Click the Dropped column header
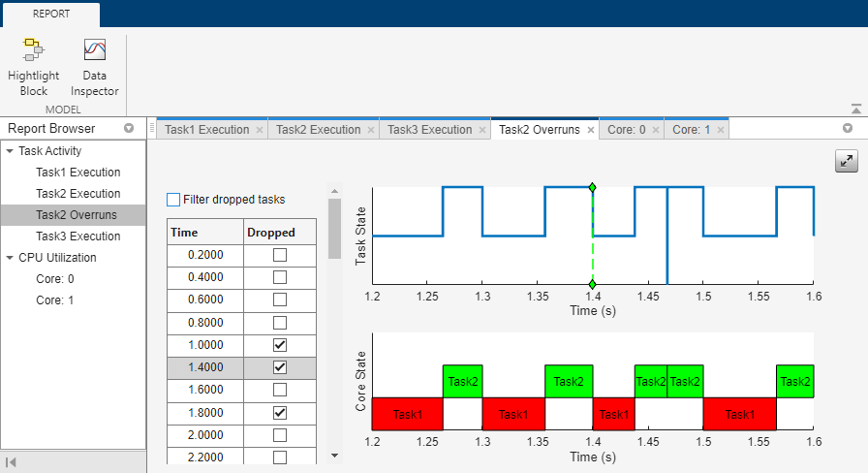The width and height of the screenshot is (868, 473). 280,232
